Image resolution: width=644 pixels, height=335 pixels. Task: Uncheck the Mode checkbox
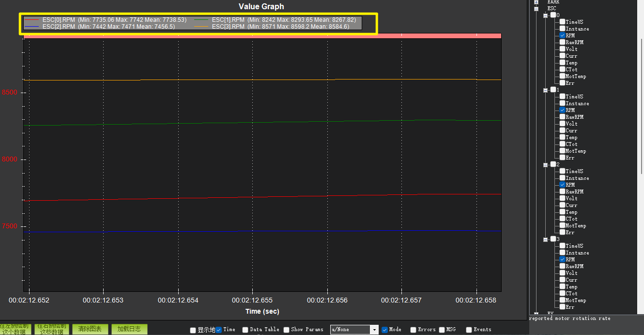pyautogui.click(x=385, y=330)
